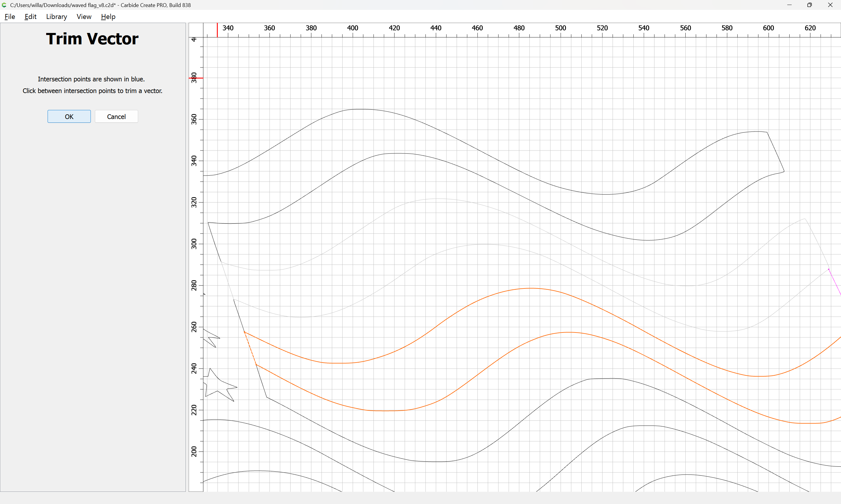
Task: Open the Help menu
Action: tap(108, 17)
